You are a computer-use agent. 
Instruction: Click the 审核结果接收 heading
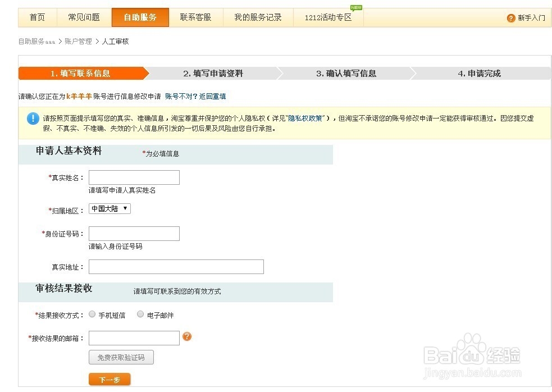pyautogui.click(x=63, y=289)
